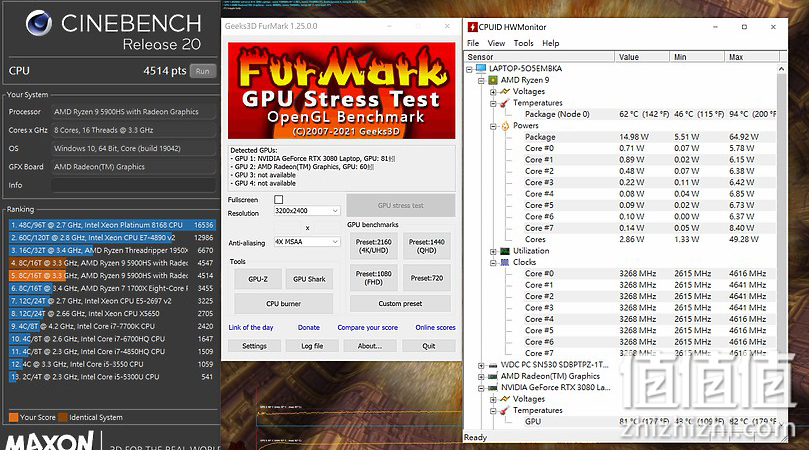
Task: Collapse the Clocks tree node
Action: (493, 263)
